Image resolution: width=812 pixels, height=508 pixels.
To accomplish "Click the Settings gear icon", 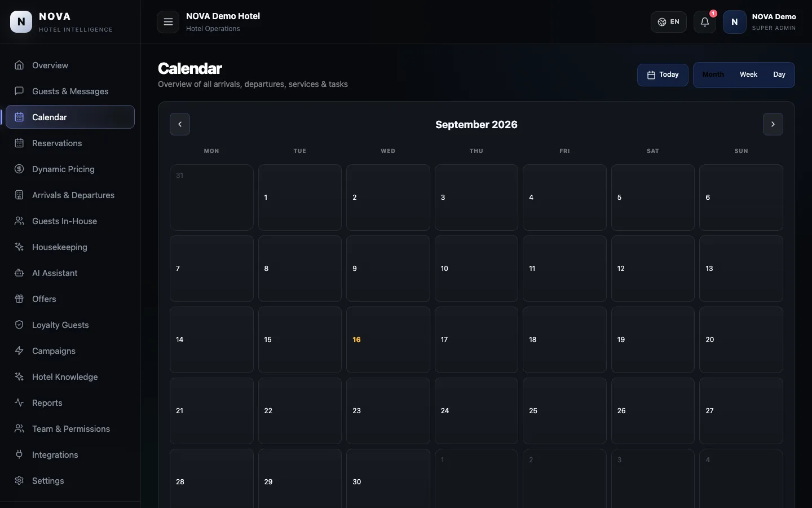I will tap(19, 480).
